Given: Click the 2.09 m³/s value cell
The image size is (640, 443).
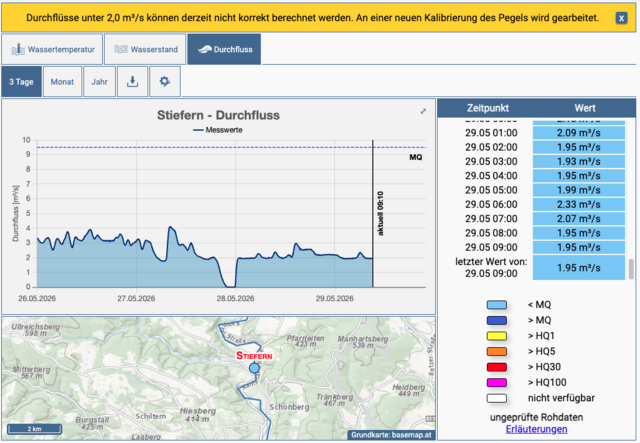Looking at the screenshot, I should point(579,133).
